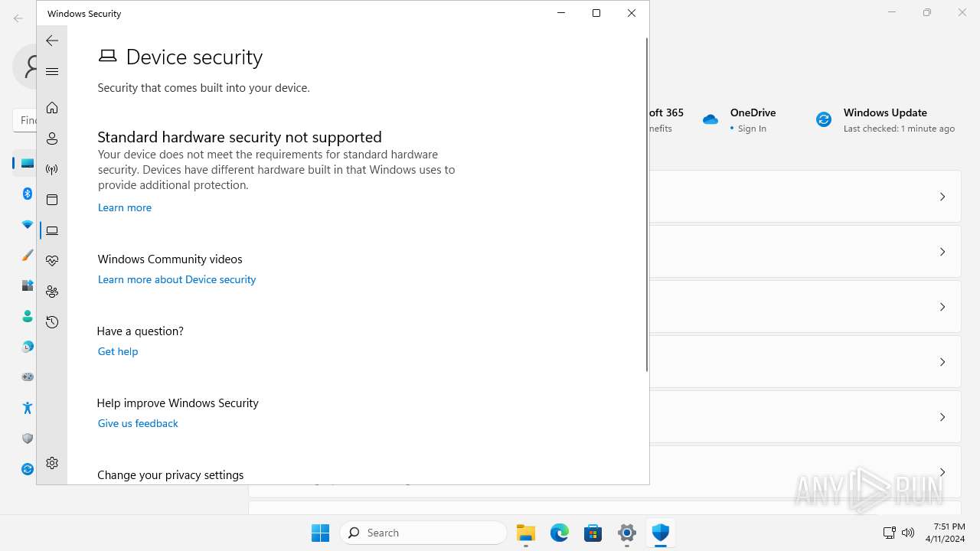Click the Windows Security vertical scrollbar
980x551 pixels.
click(x=647, y=204)
